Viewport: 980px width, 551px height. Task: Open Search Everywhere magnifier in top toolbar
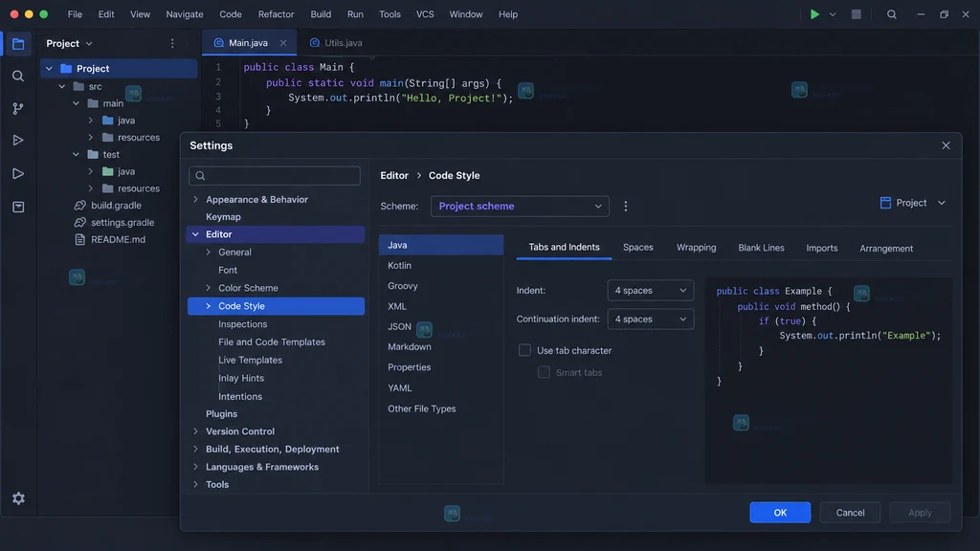[x=892, y=13]
